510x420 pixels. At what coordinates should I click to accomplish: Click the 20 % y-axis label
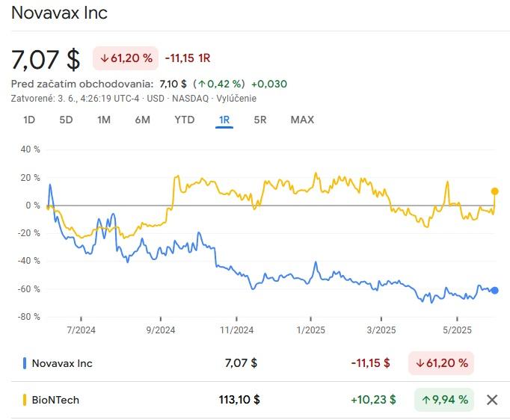tap(30, 178)
